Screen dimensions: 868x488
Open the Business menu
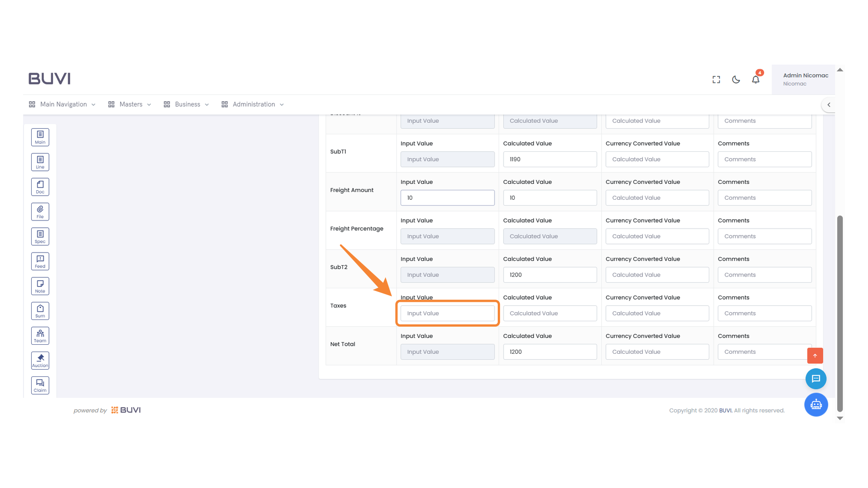186,104
